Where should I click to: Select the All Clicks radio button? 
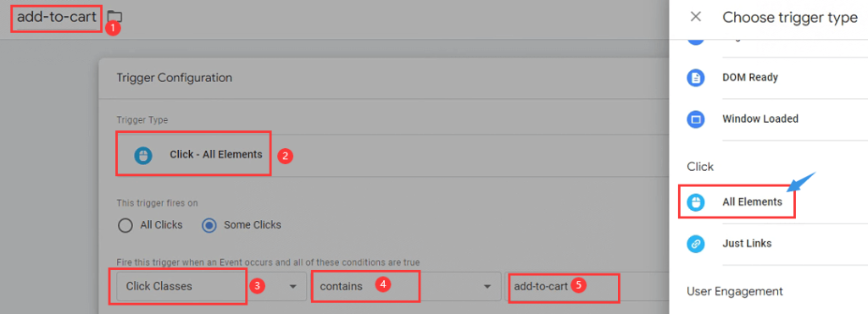pyautogui.click(x=125, y=225)
